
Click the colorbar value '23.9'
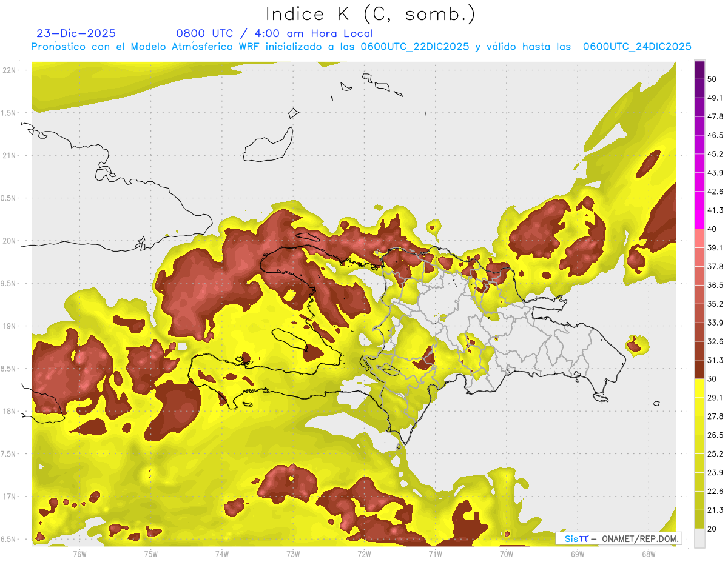point(715,473)
